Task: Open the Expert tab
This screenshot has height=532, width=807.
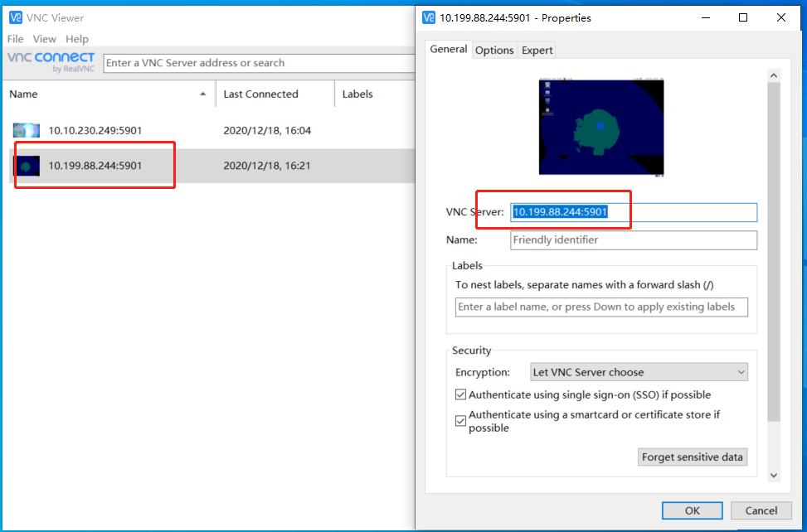Action: coord(537,50)
